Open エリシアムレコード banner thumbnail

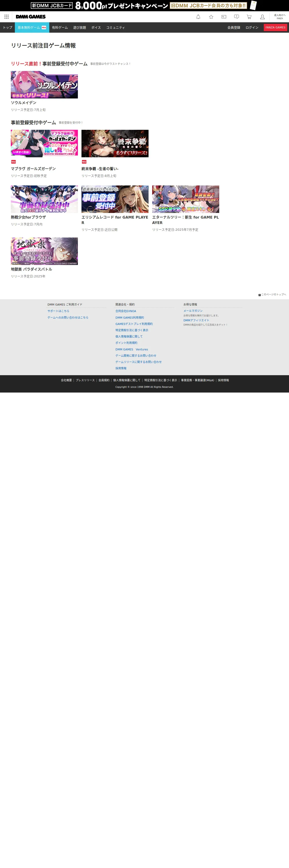pyautogui.click(x=115, y=199)
